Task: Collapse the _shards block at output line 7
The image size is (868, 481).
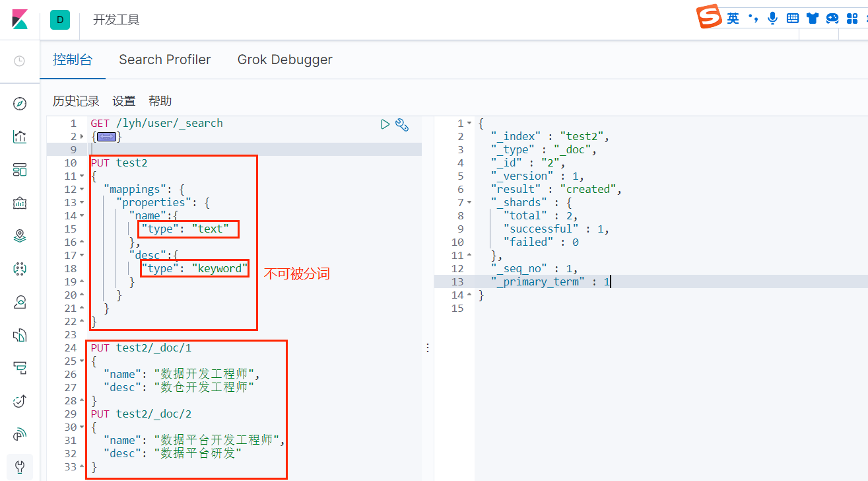Action: (x=469, y=203)
